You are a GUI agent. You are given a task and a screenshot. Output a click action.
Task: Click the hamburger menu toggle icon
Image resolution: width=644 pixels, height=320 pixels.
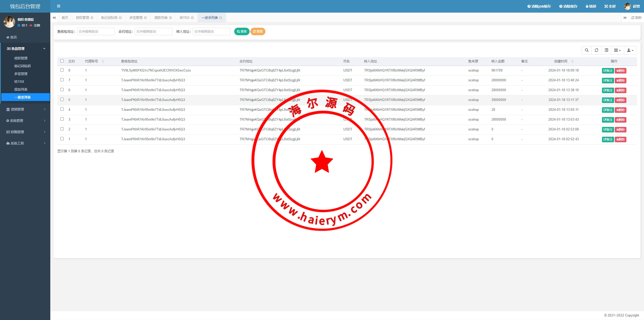point(59,6)
